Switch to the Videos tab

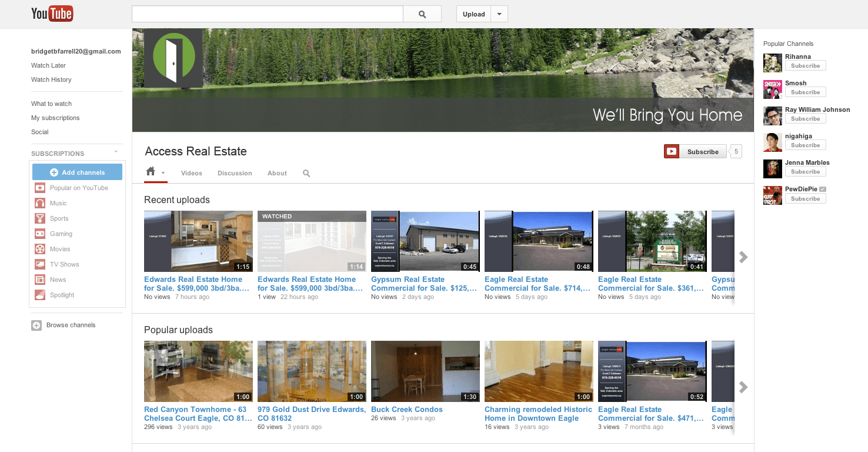click(192, 173)
